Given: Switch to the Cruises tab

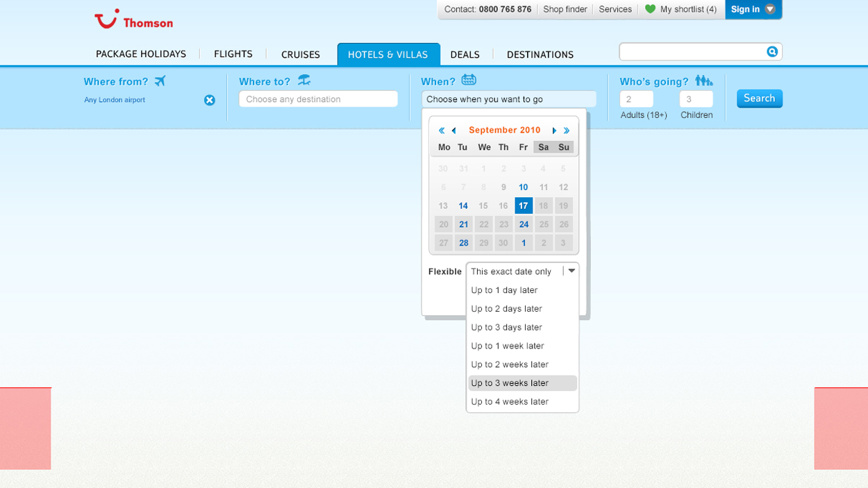Looking at the screenshot, I should click(x=300, y=54).
